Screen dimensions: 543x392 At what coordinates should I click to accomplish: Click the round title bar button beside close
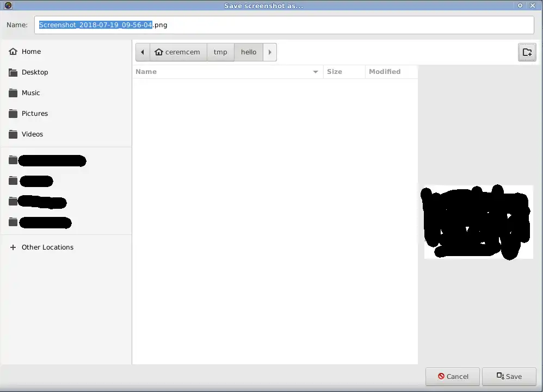coord(520,5)
